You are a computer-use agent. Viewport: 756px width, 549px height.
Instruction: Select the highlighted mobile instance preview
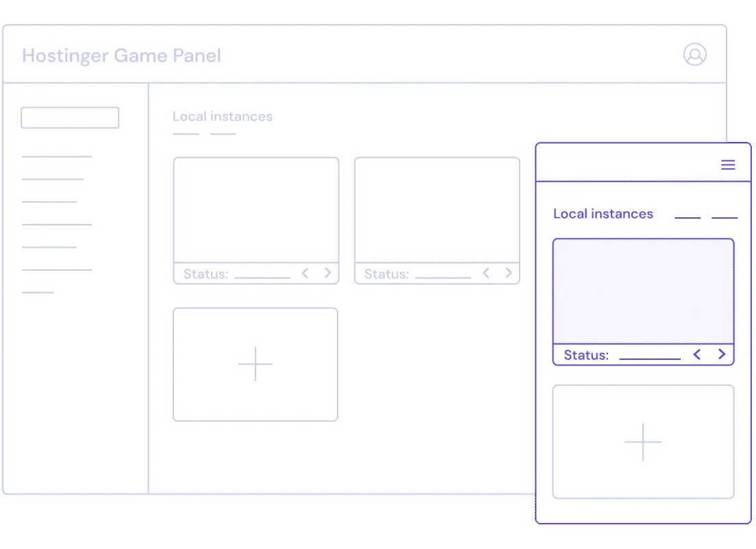coord(643,291)
